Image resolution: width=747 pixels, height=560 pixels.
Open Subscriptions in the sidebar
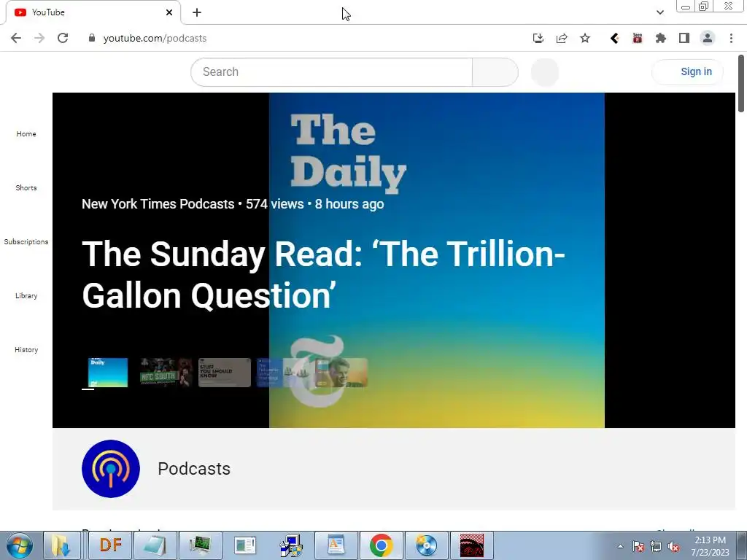[26, 242]
